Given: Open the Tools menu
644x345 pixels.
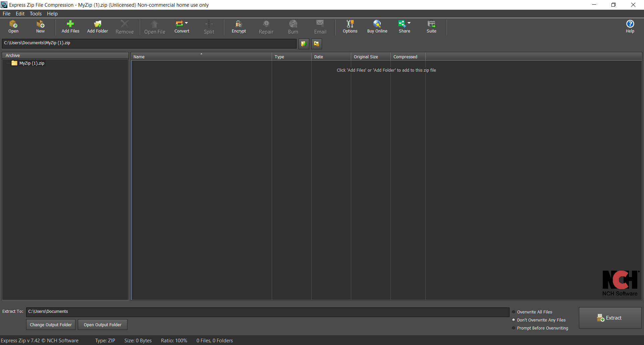Looking at the screenshot, I should point(36,14).
